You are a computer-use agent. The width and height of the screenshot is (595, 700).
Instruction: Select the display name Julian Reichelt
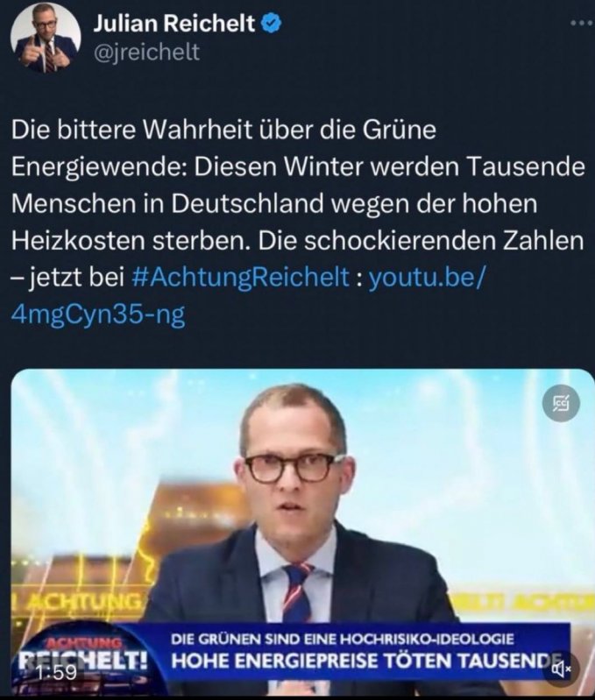point(174,23)
